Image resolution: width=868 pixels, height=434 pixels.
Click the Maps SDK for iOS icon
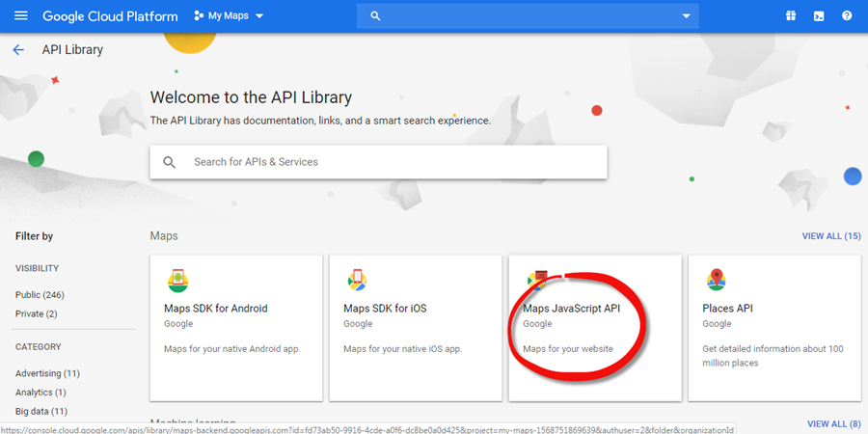click(x=357, y=281)
